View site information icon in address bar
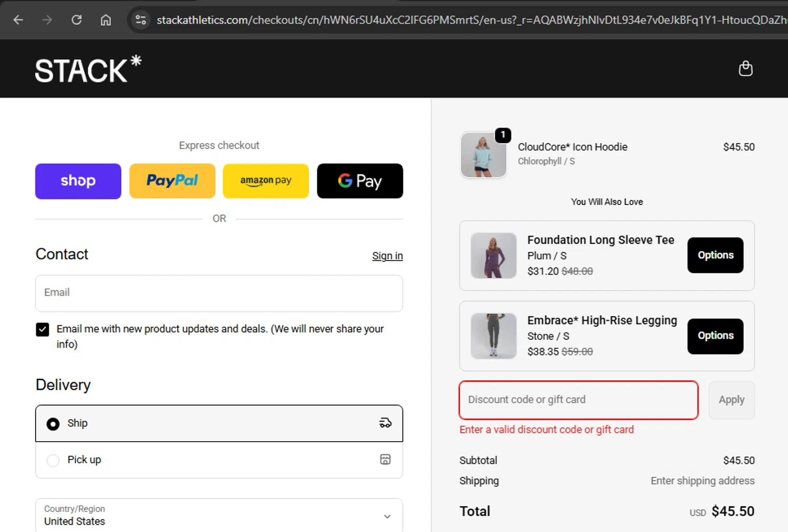This screenshot has height=532, width=788. [140, 20]
